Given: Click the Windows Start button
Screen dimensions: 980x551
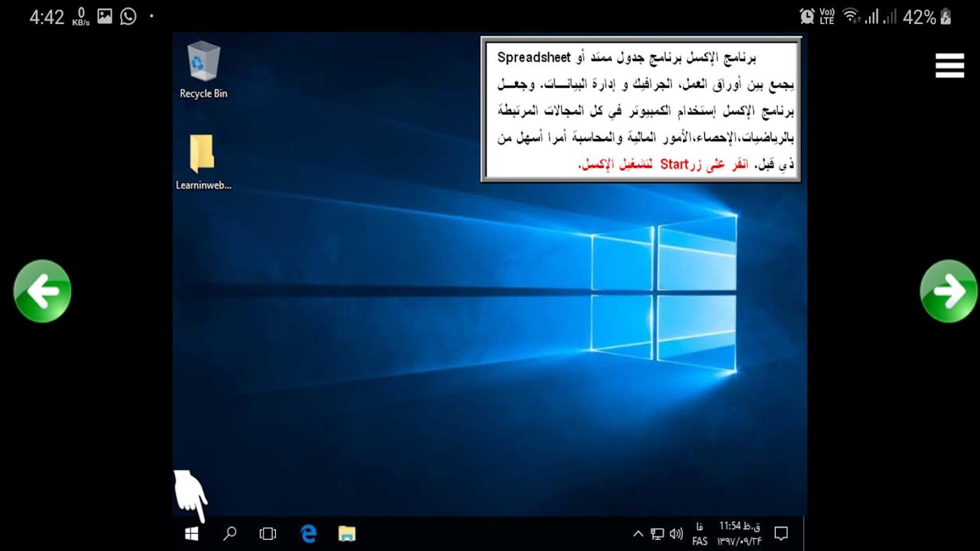Looking at the screenshot, I should [192, 534].
